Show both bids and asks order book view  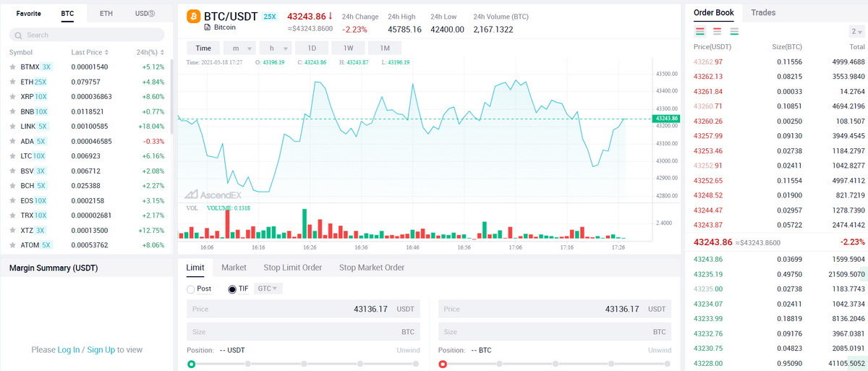(700, 31)
